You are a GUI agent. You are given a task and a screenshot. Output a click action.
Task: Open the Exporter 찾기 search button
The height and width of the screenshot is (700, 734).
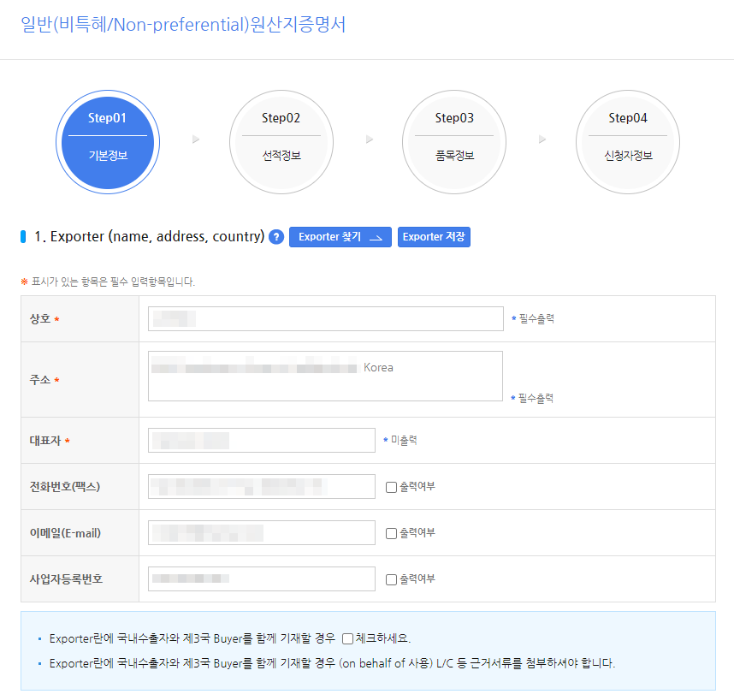click(340, 237)
